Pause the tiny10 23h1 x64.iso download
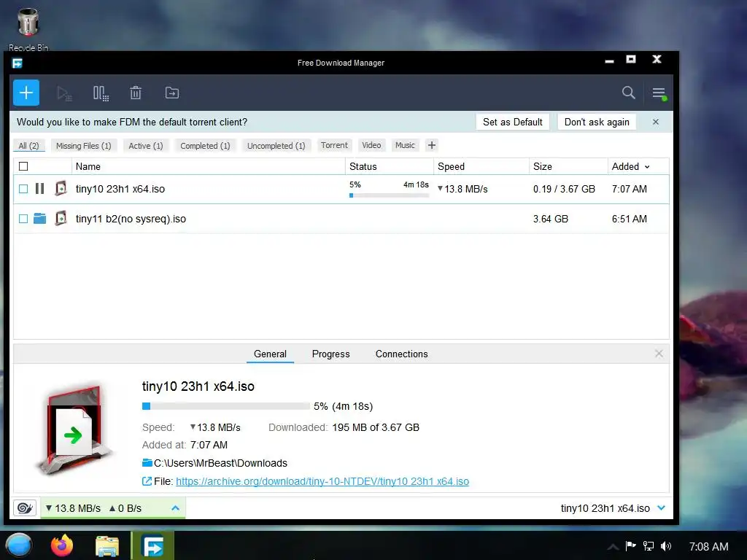Screen dimensions: 747x560 pyautogui.click(x=40, y=189)
